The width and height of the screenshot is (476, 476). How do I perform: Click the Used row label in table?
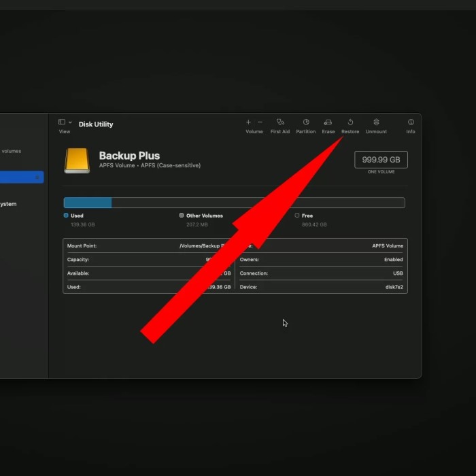pos(73,287)
